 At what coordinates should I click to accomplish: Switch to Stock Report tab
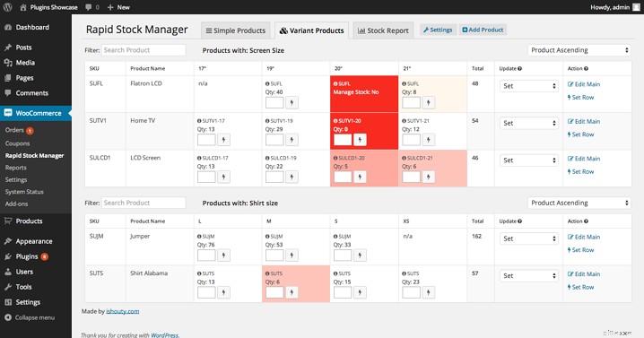click(x=383, y=30)
